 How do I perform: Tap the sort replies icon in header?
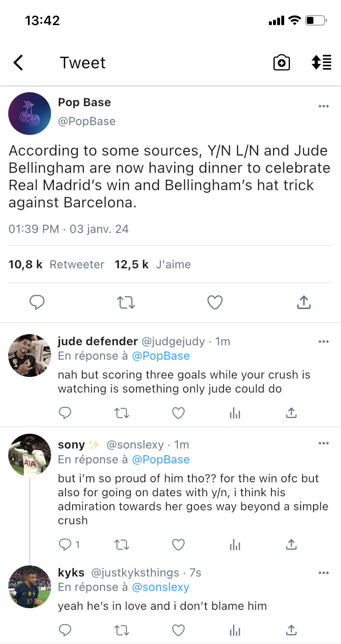(321, 63)
